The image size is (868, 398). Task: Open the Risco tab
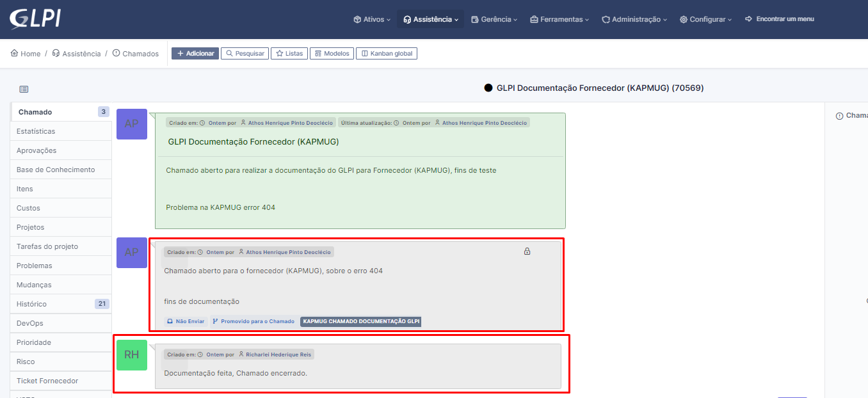tap(61, 362)
